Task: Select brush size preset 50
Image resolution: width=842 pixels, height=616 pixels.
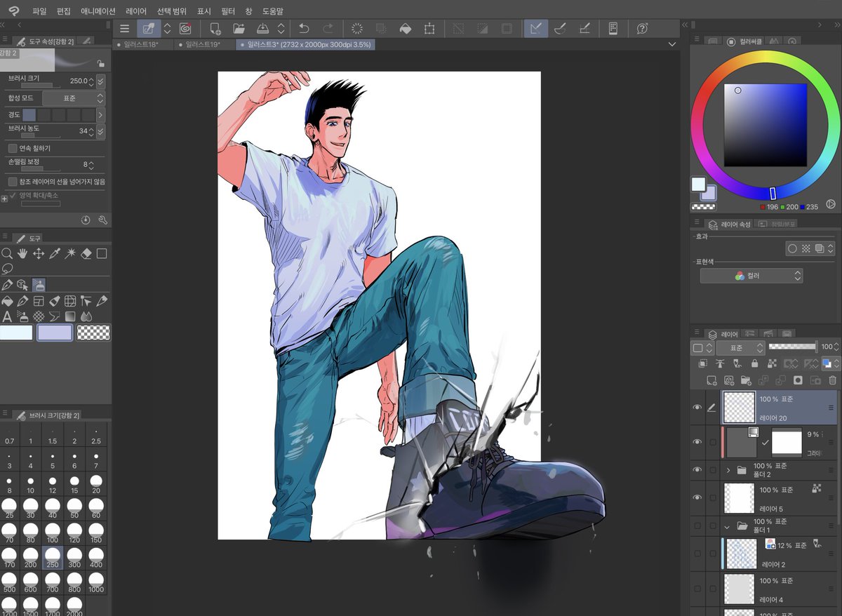Action: [x=74, y=509]
